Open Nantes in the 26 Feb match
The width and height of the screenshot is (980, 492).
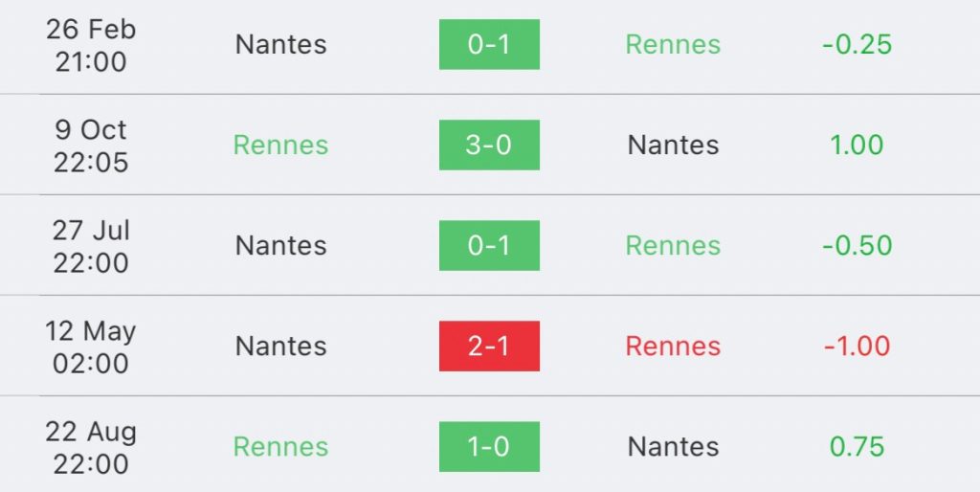(280, 45)
